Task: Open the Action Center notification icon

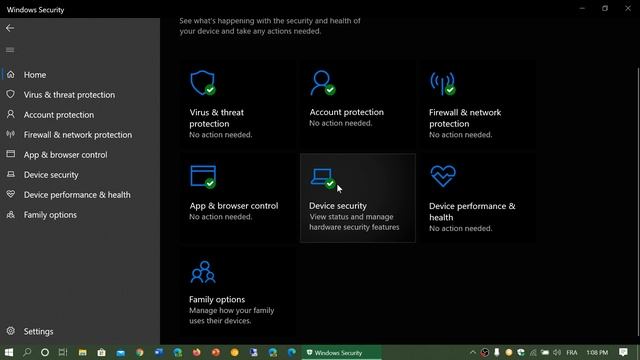Action: click(x=623, y=352)
